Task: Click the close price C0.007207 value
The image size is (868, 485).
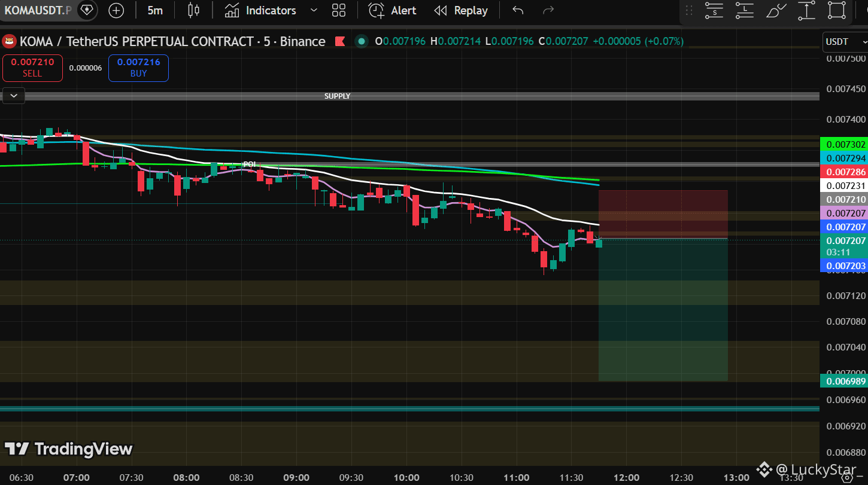Action: (x=563, y=41)
